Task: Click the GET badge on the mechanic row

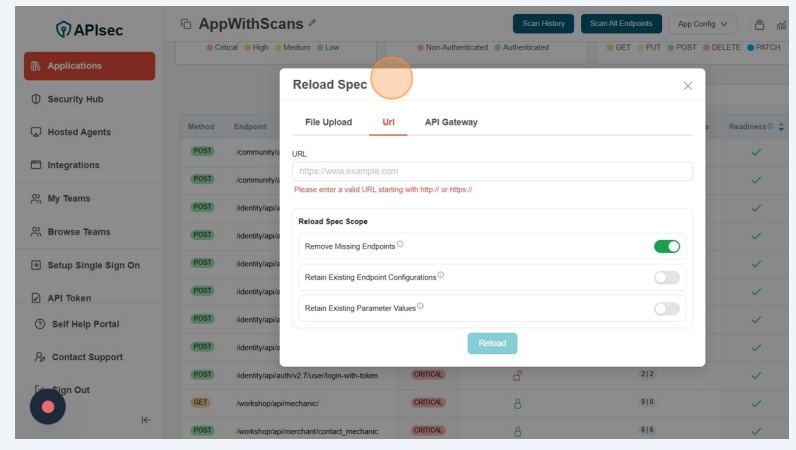Action: 201,402
